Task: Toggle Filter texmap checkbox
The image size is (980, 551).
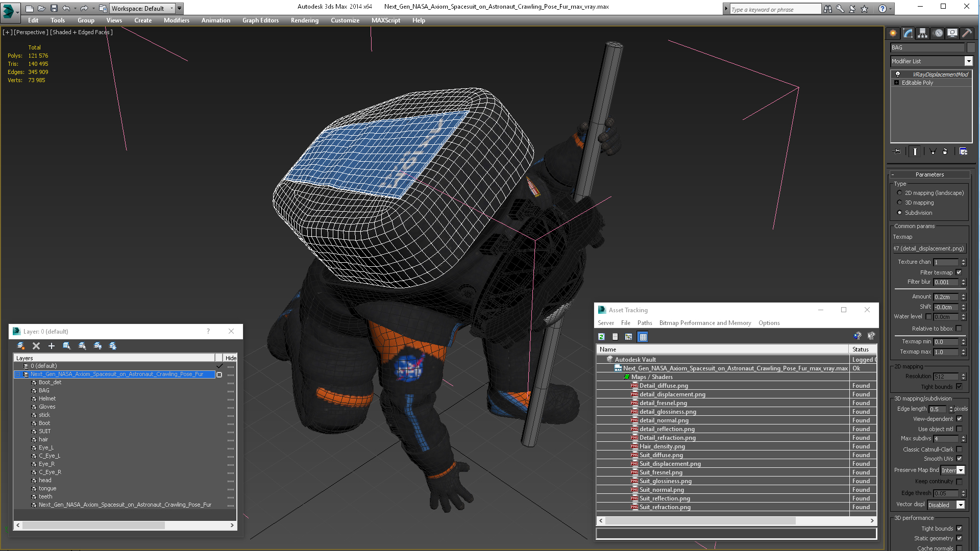Action: 959,272
